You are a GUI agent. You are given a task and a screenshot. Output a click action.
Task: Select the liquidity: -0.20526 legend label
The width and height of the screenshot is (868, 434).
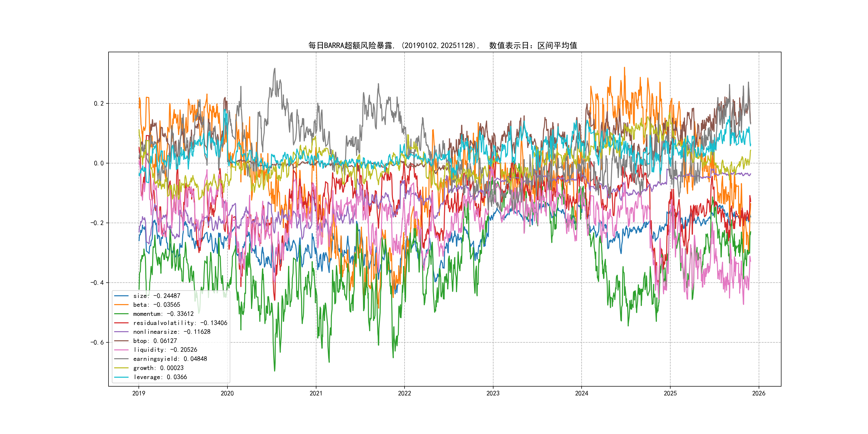(x=165, y=350)
